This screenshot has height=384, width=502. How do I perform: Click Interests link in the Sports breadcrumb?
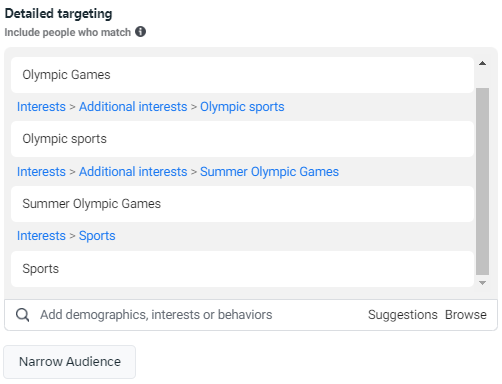tap(41, 236)
